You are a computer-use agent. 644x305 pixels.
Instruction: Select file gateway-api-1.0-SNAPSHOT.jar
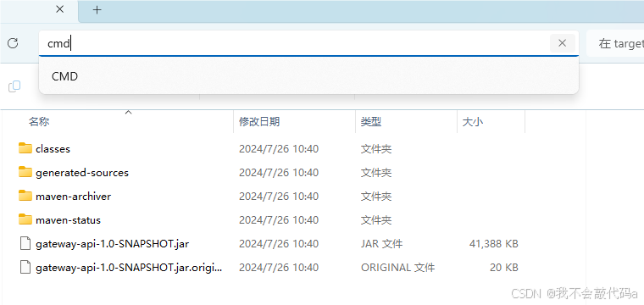click(x=113, y=244)
